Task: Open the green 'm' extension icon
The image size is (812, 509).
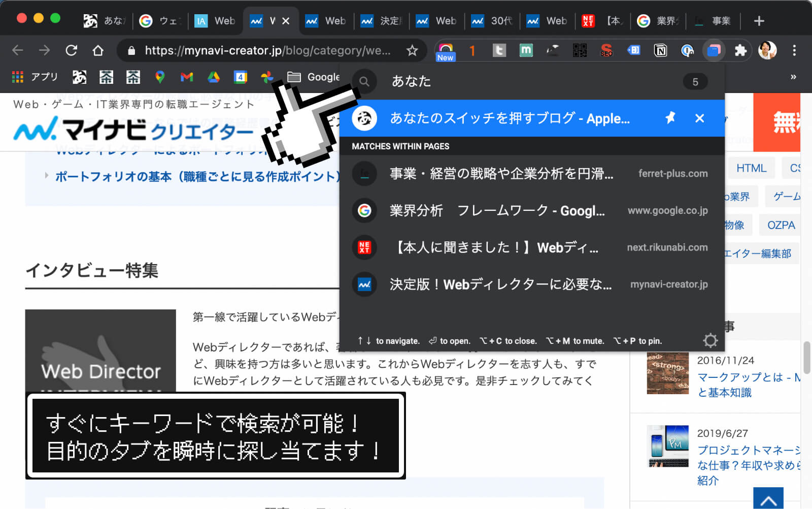Action: (x=526, y=50)
